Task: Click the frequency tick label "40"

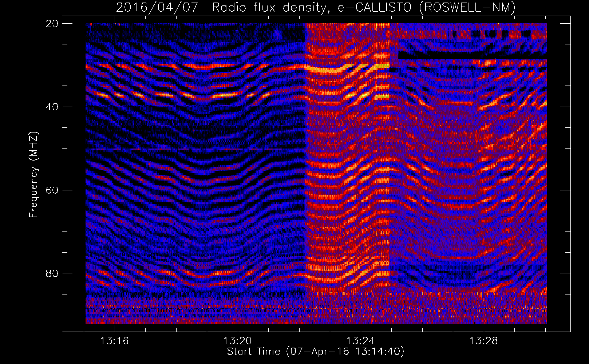Action: pyautogui.click(x=52, y=107)
